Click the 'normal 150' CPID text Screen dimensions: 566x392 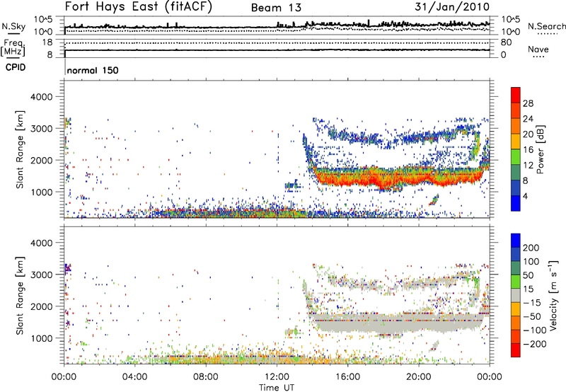pos(93,70)
